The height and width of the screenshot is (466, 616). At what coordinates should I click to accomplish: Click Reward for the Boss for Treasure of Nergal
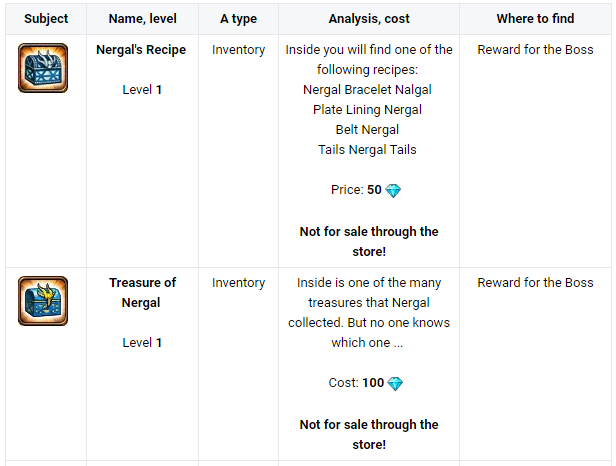[535, 283]
